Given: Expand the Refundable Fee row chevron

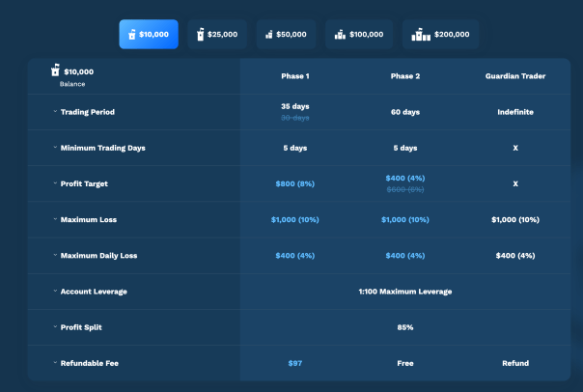Looking at the screenshot, I should coord(55,363).
